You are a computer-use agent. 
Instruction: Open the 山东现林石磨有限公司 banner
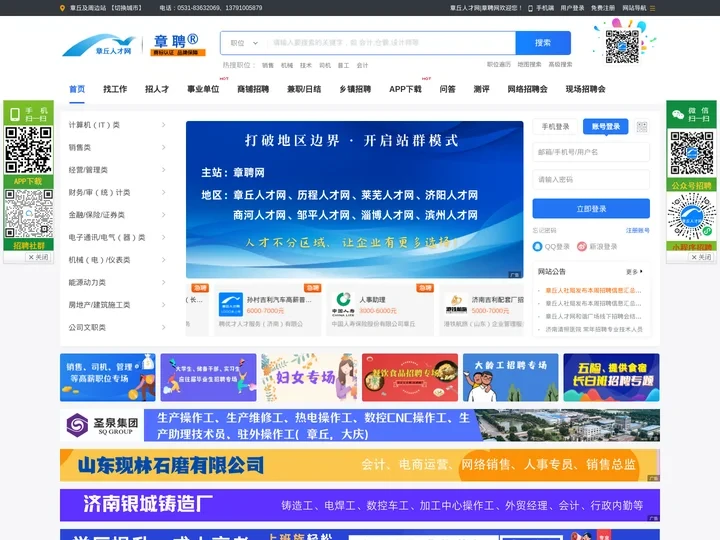[x=360, y=465]
